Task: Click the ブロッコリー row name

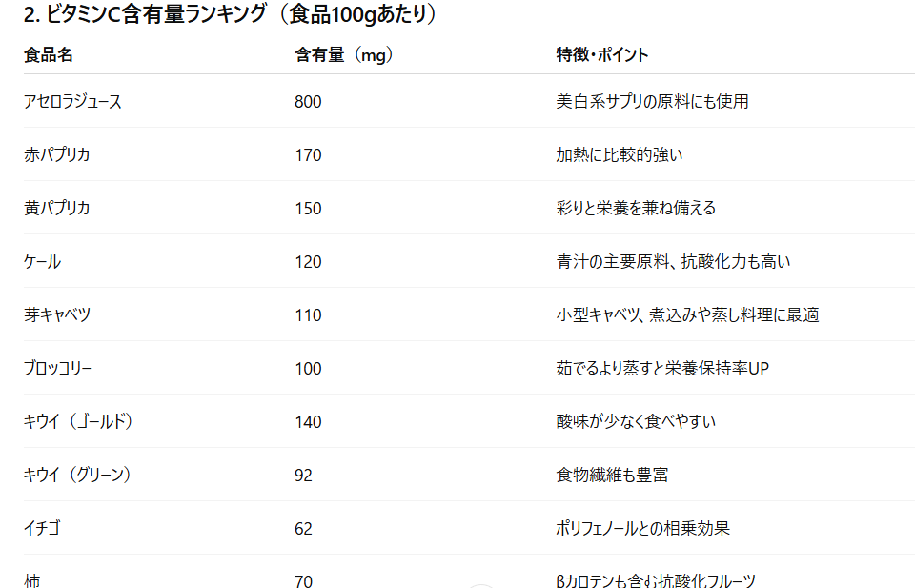Action: tap(58, 368)
